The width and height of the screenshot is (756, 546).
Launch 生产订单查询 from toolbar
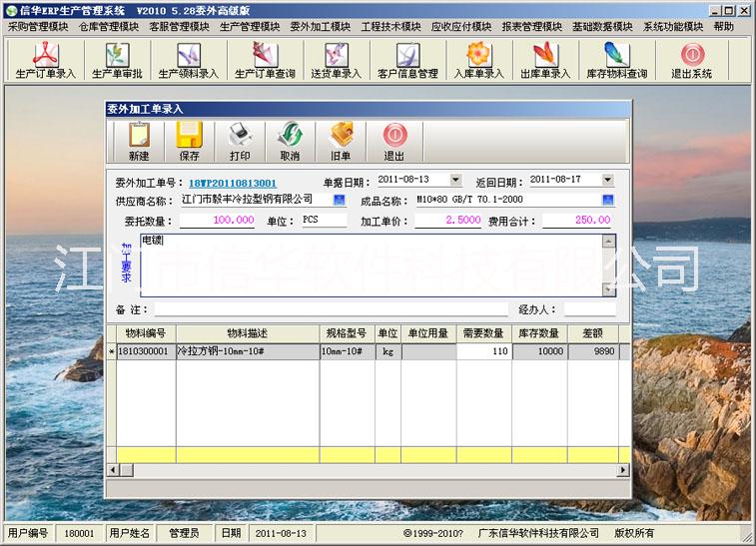point(265,60)
